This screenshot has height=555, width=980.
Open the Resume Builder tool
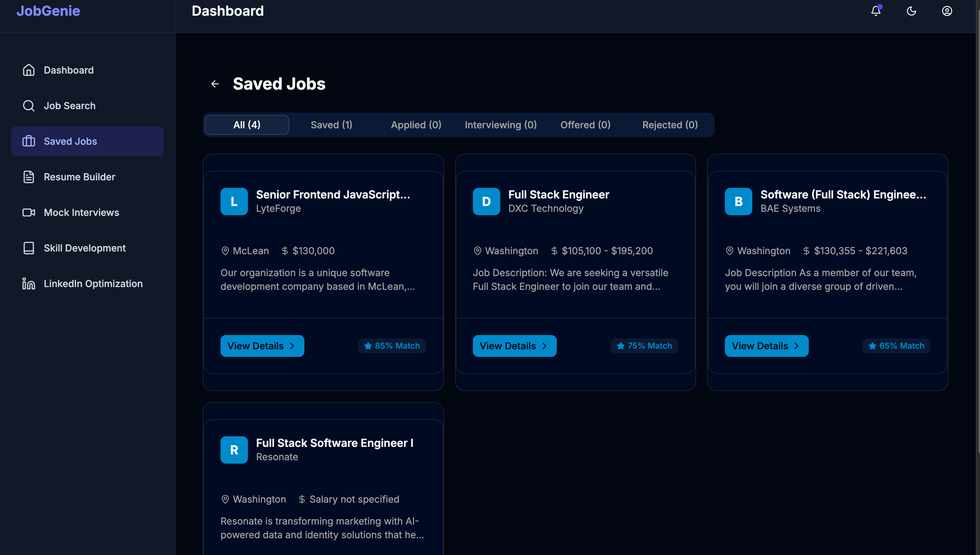pyautogui.click(x=79, y=177)
